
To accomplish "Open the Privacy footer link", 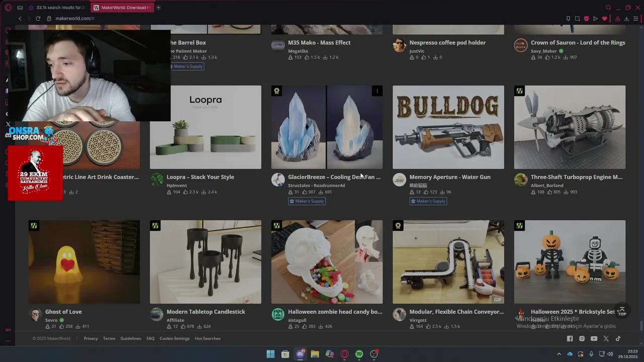I will [91, 338].
